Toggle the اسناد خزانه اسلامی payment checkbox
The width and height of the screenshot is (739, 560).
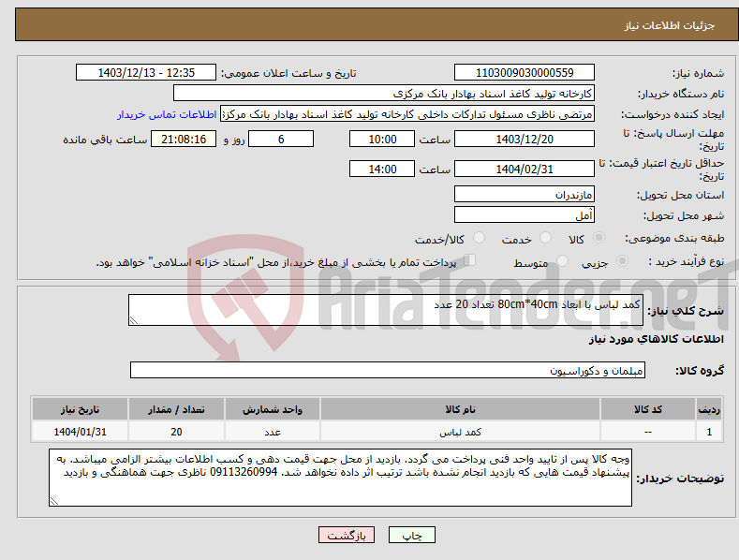(469, 259)
